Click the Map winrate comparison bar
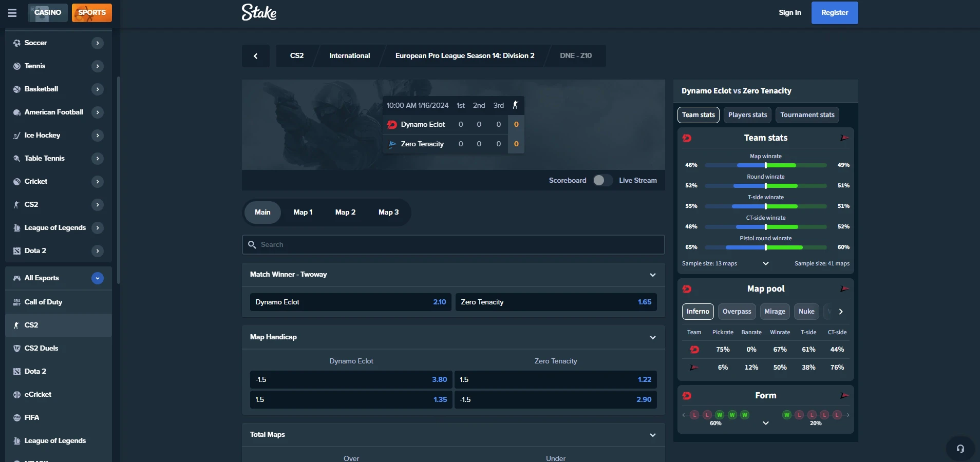The image size is (980, 462). coord(766,165)
